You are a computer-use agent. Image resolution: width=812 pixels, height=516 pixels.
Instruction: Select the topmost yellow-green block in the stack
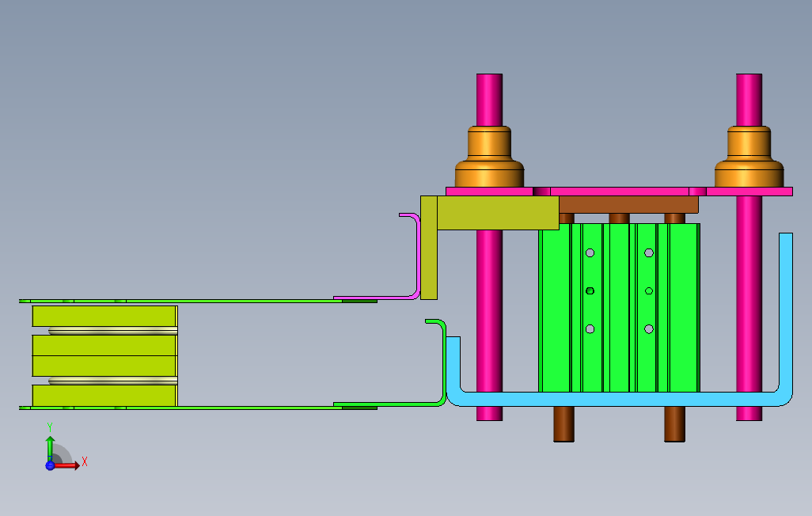[x=104, y=316]
